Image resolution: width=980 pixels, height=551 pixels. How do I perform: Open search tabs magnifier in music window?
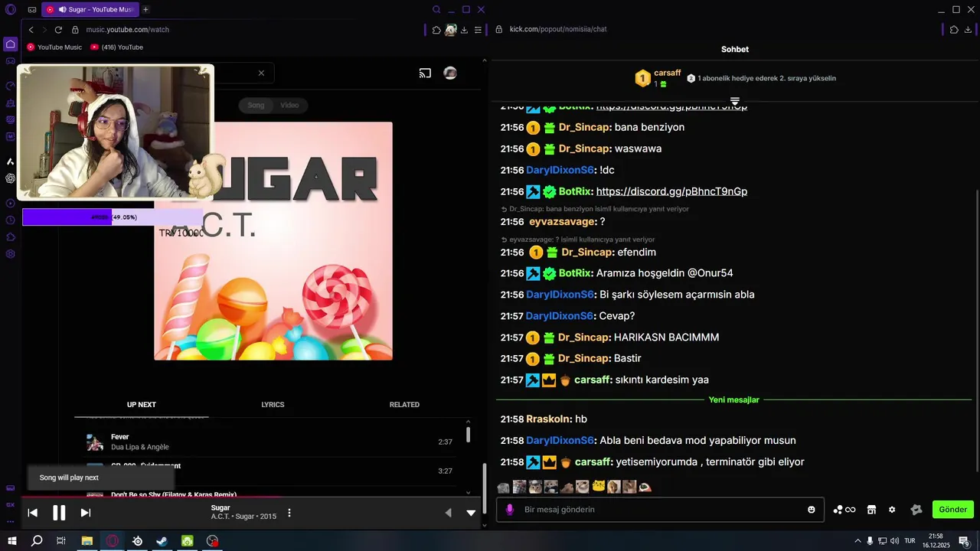(436, 9)
